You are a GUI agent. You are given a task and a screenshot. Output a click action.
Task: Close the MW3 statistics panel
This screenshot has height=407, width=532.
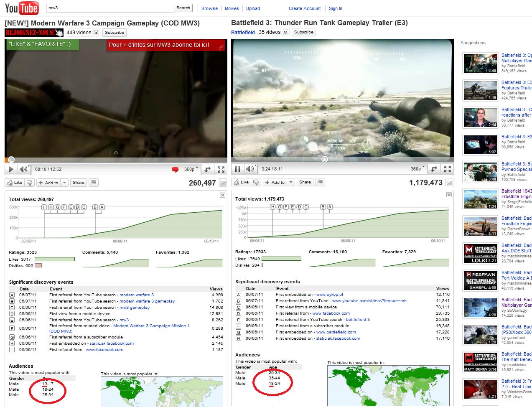(222, 195)
